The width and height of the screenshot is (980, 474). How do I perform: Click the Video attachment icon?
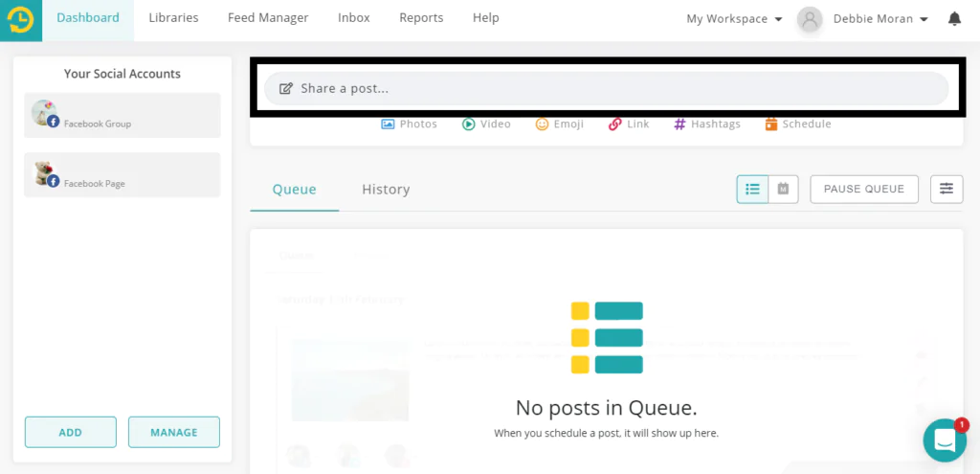pos(468,124)
